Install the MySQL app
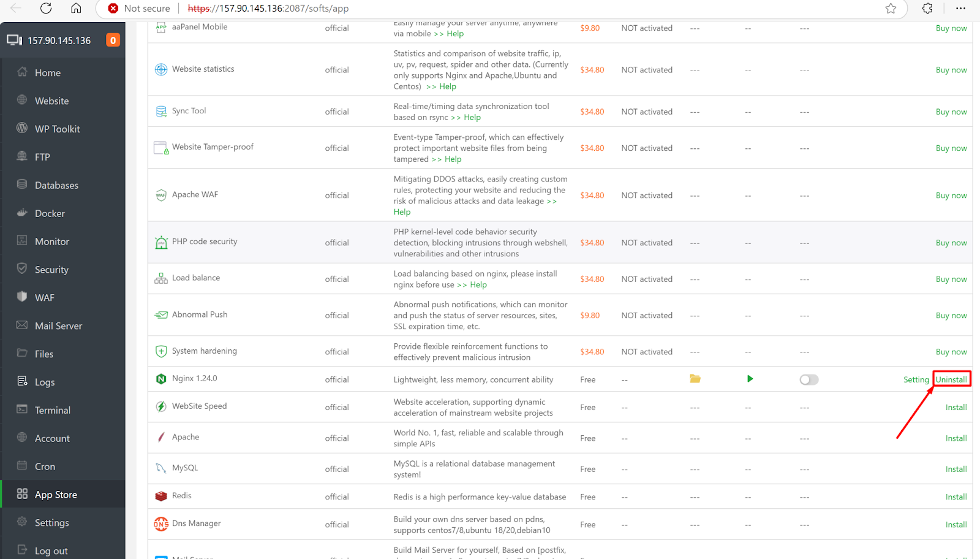 pos(956,469)
